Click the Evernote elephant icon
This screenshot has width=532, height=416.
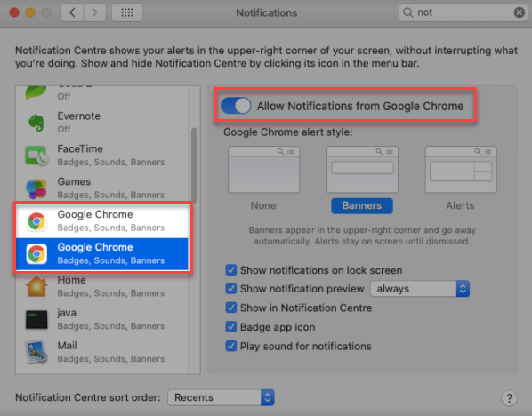coord(36,122)
